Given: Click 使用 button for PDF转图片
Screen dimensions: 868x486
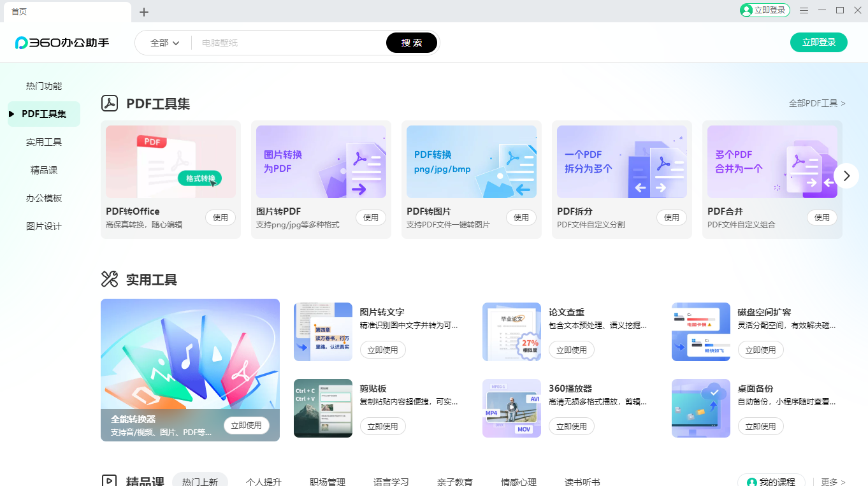Looking at the screenshot, I should [x=521, y=217].
